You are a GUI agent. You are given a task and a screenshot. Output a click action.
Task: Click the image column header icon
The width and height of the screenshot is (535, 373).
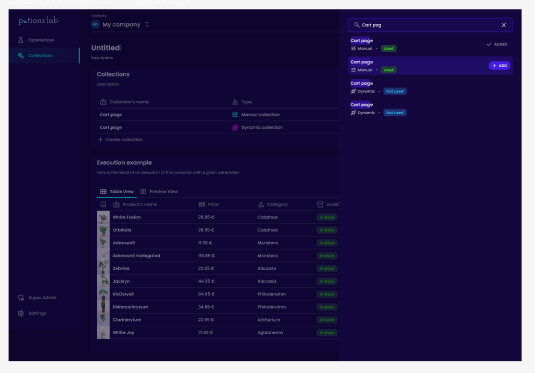[x=103, y=204]
